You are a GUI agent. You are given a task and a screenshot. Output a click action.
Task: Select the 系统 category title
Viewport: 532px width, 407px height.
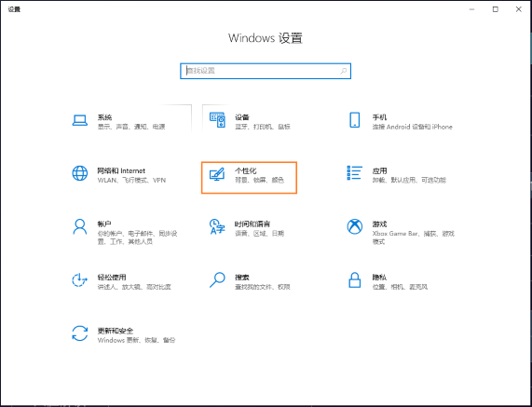(x=105, y=117)
